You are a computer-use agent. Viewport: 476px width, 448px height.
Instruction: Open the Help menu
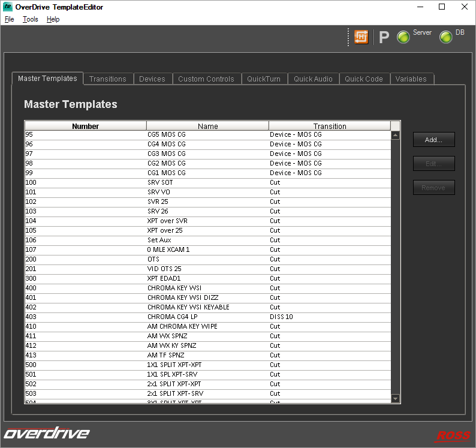(53, 19)
